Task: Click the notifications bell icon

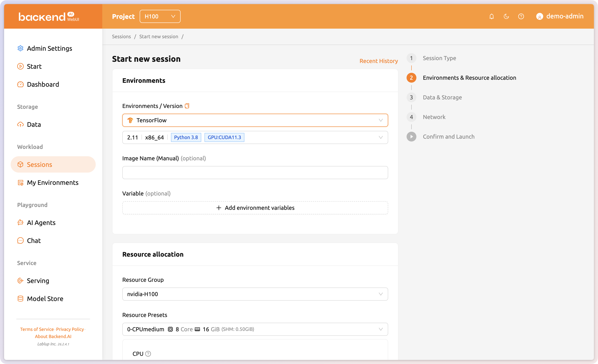Action: [x=491, y=16]
